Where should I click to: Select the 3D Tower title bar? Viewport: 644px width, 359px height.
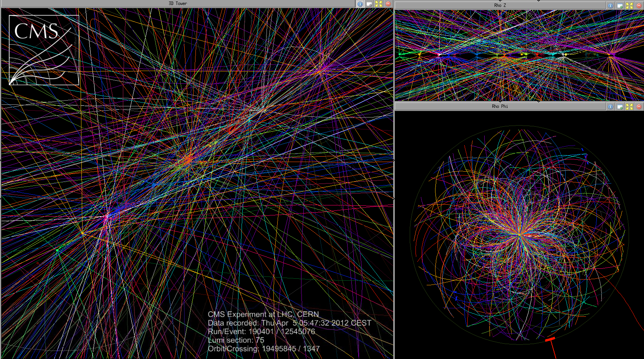coord(177,3)
